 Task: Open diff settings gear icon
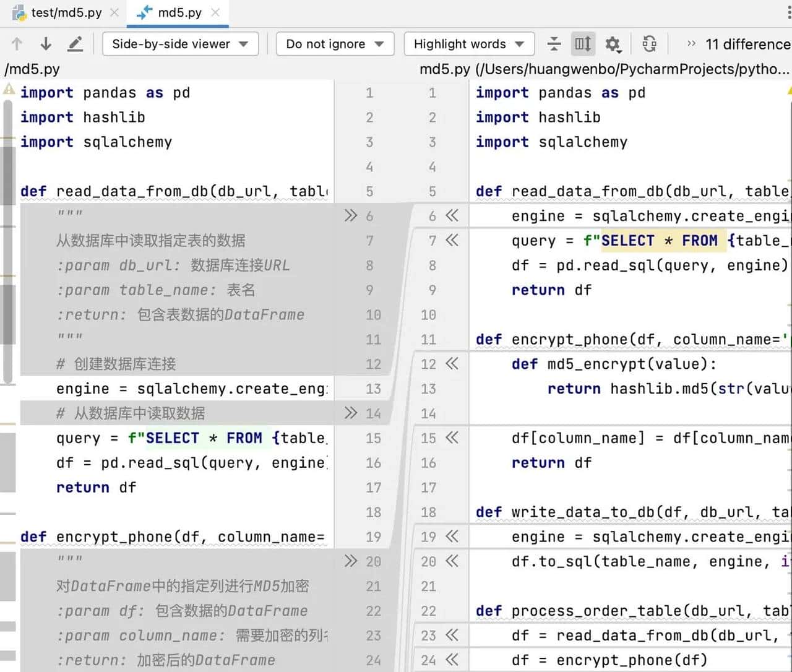612,44
